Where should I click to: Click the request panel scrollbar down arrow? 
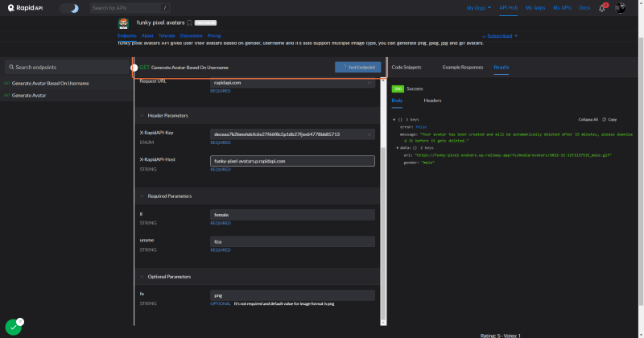(x=383, y=323)
